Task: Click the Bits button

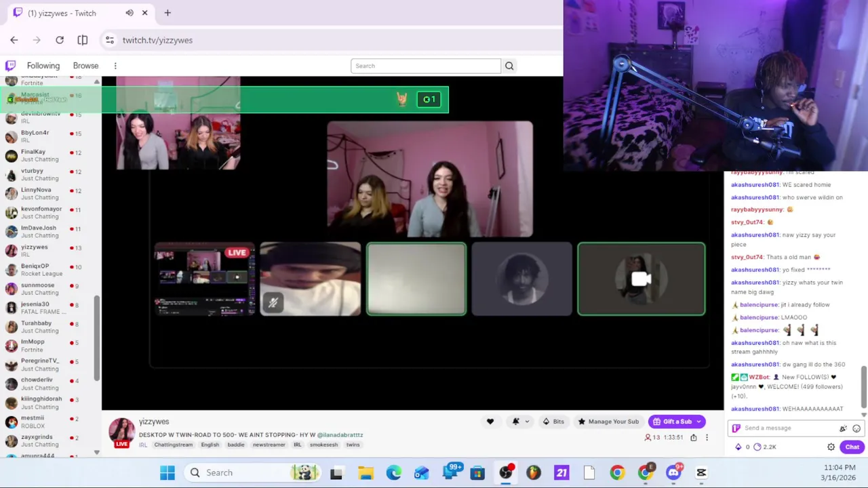Action: 553,422
